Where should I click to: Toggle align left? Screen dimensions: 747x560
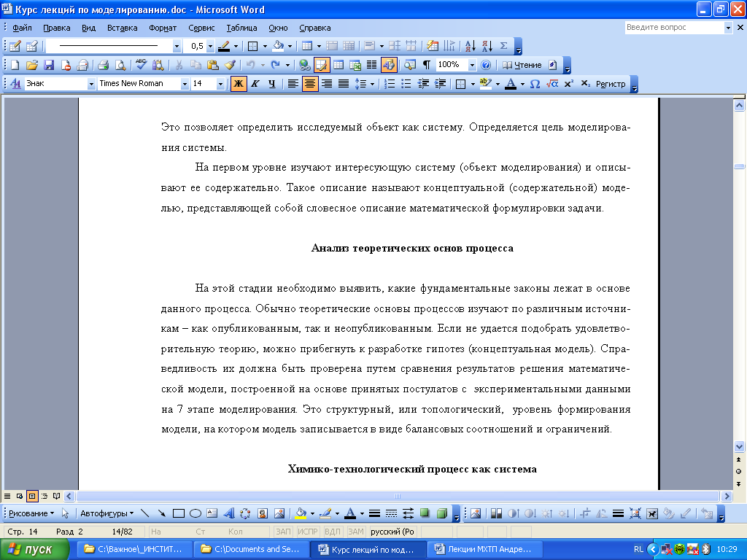tap(293, 84)
